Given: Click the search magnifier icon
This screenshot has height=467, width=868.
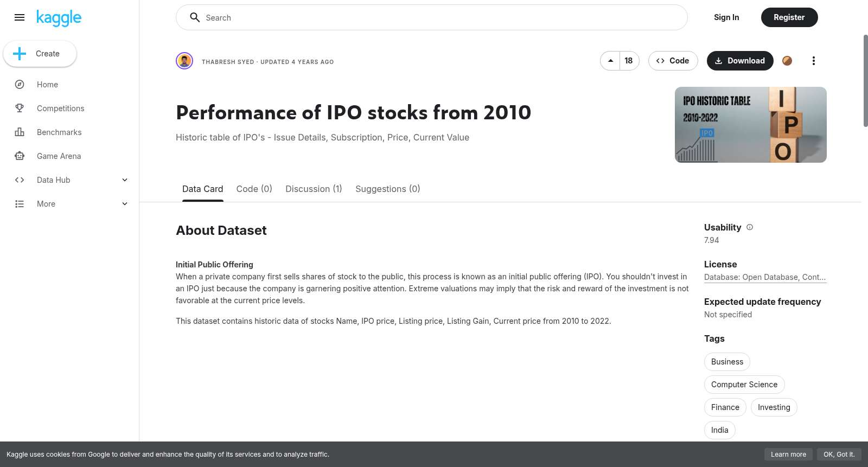Looking at the screenshot, I should 195,17.
